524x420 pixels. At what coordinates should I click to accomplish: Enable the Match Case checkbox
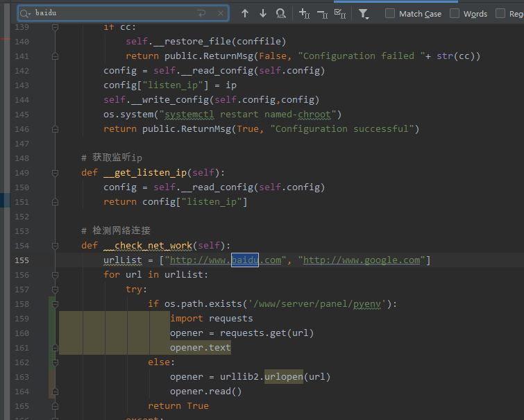tap(390, 13)
